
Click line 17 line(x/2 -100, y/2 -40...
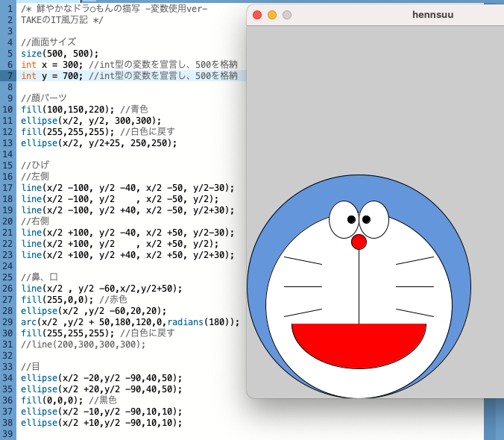(81, 188)
